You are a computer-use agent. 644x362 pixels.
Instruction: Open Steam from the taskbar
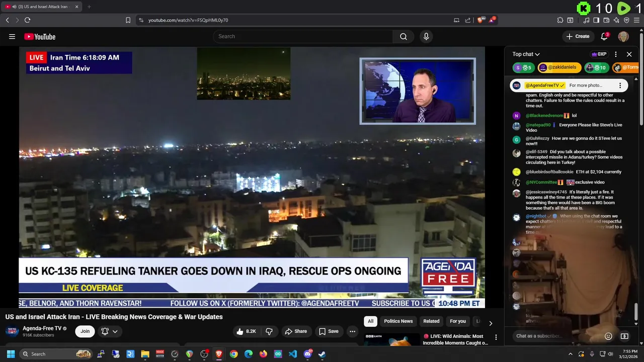click(322, 354)
